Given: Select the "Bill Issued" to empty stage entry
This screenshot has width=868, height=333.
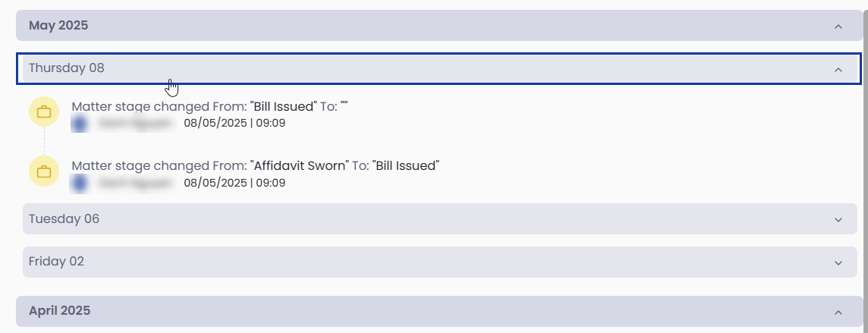Looking at the screenshot, I should click(x=209, y=106).
